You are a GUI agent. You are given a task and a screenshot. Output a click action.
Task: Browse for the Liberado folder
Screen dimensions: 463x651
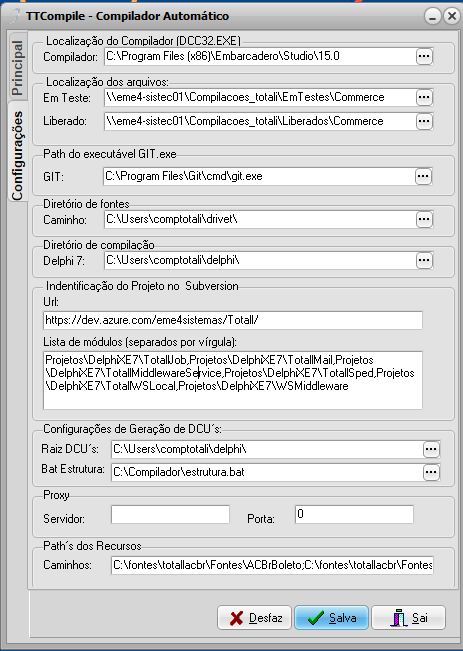424,121
